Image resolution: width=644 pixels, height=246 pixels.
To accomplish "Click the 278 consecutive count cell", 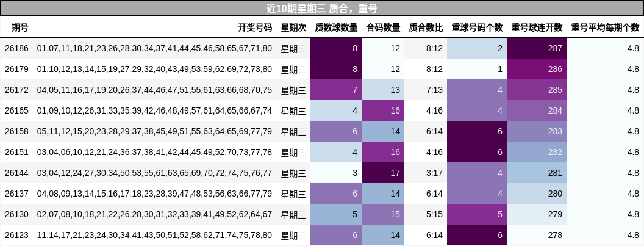I will (x=537, y=235).
